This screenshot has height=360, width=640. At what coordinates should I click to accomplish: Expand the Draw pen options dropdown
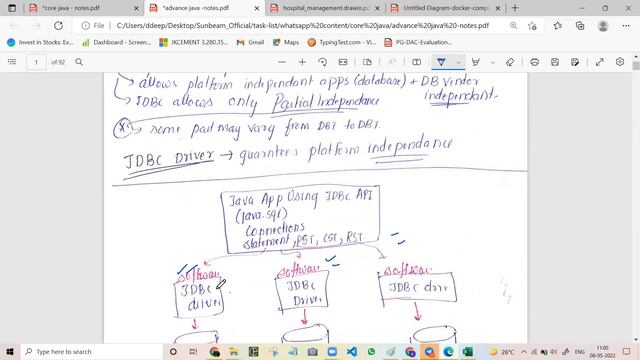(x=459, y=62)
